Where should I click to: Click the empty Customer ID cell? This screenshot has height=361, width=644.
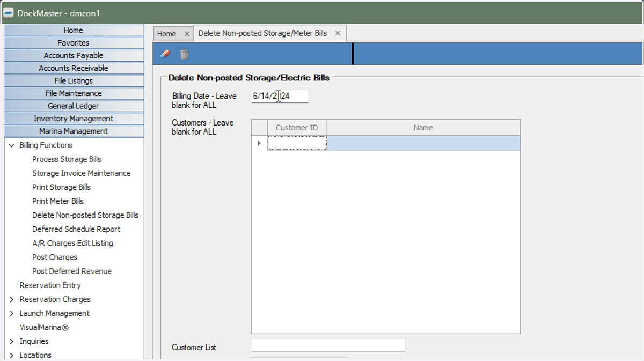click(x=297, y=143)
